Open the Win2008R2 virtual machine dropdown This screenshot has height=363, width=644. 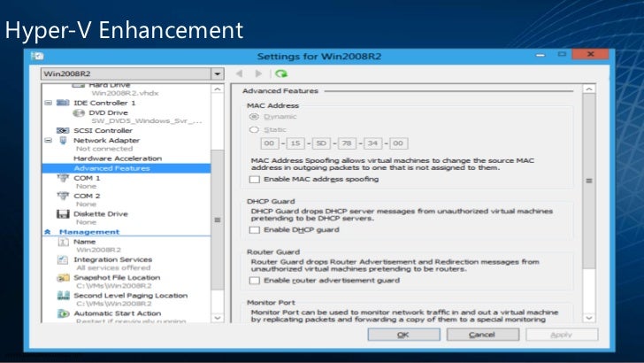(218, 74)
